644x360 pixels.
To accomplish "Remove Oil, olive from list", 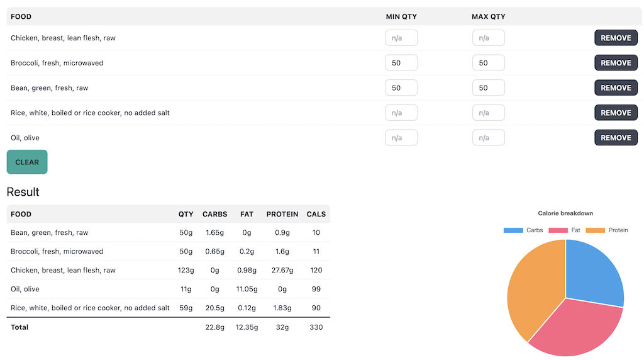I will (615, 138).
